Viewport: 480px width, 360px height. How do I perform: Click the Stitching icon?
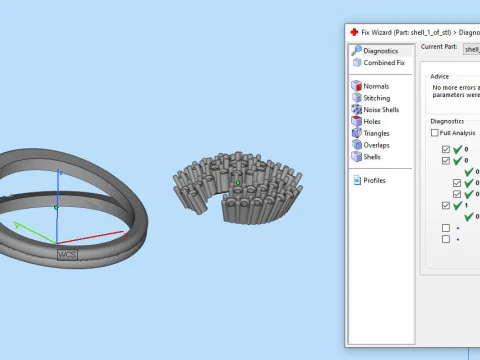point(357,98)
